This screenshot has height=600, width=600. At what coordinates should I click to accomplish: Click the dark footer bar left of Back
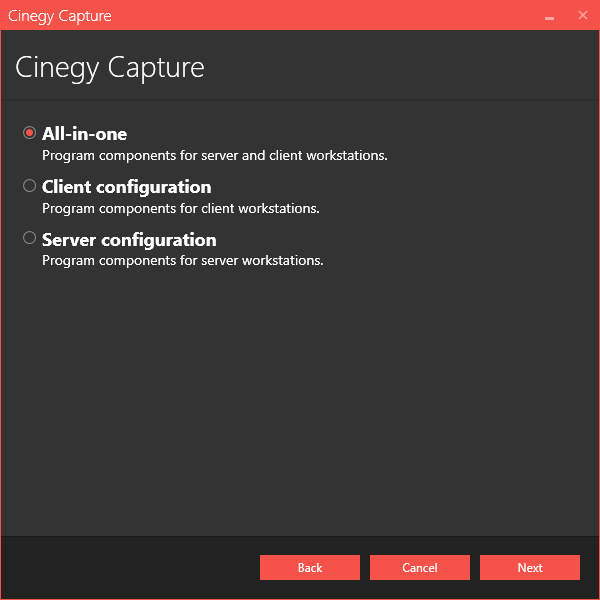[130, 568]
